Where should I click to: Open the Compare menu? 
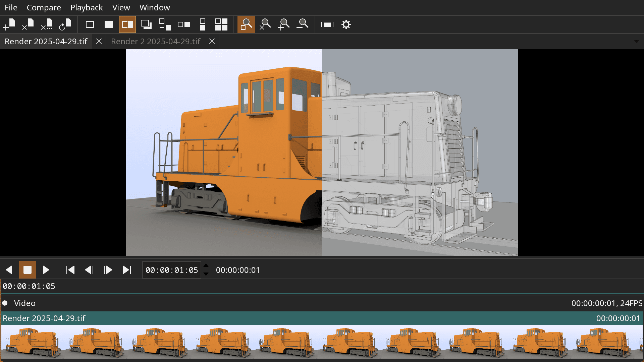44,7
